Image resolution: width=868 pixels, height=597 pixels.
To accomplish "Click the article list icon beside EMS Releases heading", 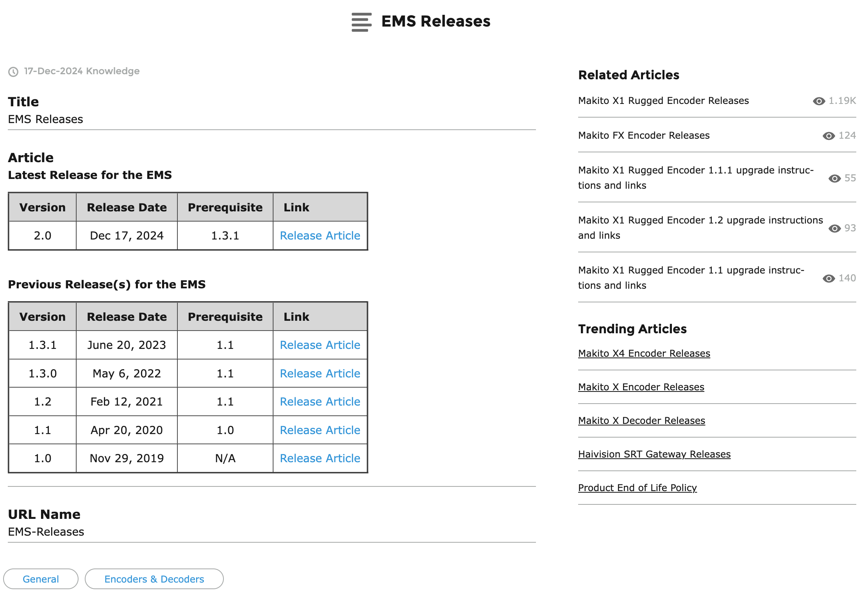I will click(x=361, y=22).
